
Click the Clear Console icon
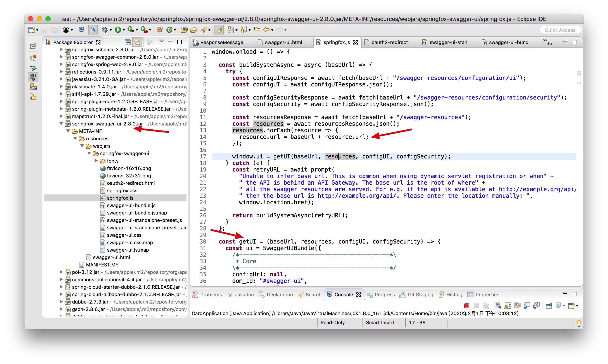498,306
